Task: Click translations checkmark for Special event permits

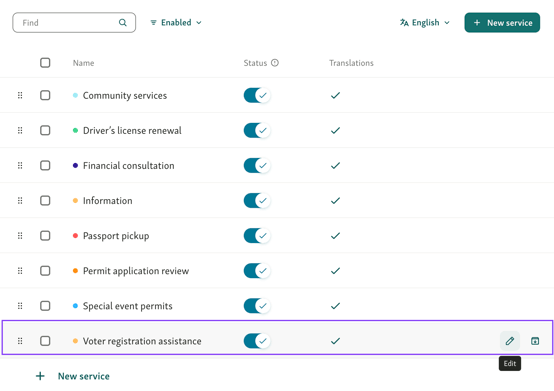Action: [x=335, y=306]
